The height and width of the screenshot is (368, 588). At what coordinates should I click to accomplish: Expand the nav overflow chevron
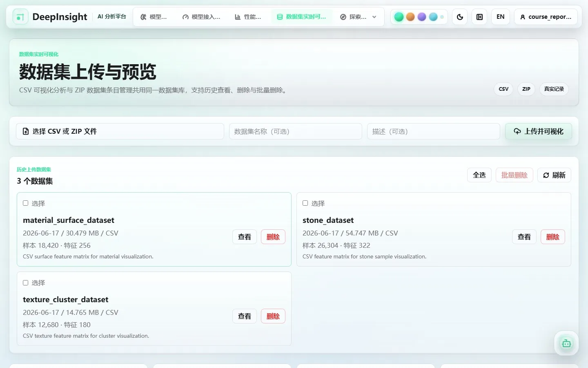374,17
